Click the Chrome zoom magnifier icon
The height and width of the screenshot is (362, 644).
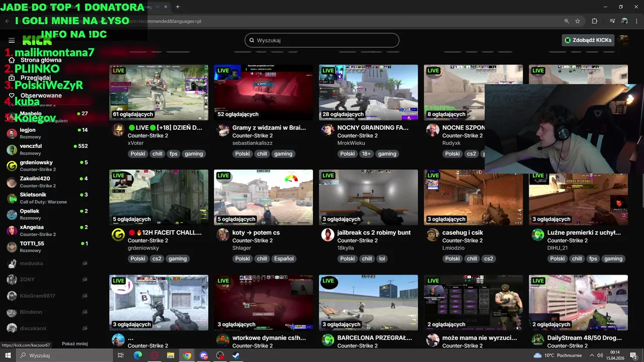click(x=567, y=21)
